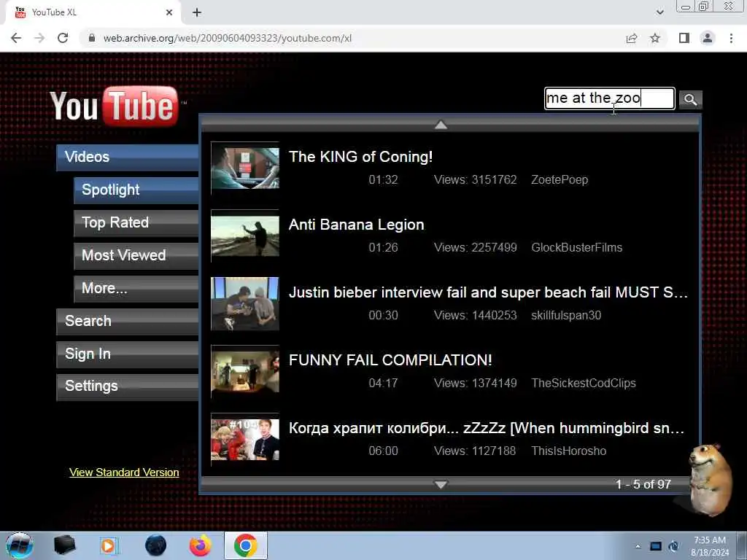Click uploader name ZoetePoep
Image resolution: width=747 pixels, height=560 pixels.
tap(560, 180)
